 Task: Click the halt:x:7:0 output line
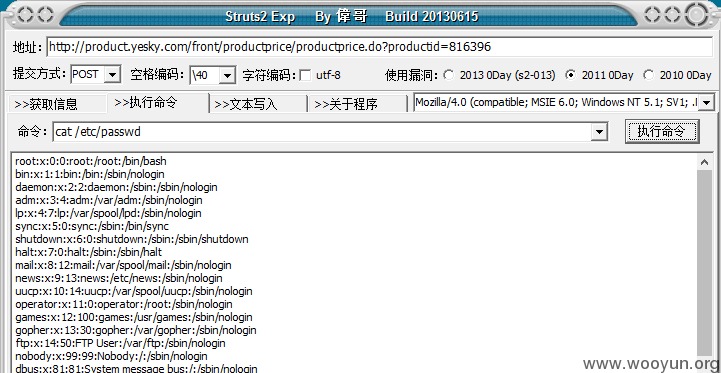coord(88,252)
